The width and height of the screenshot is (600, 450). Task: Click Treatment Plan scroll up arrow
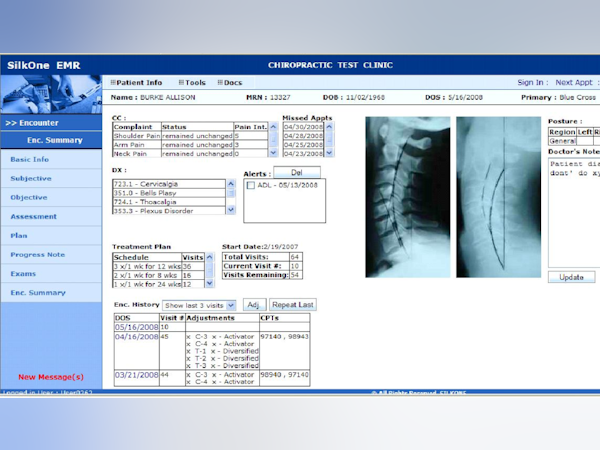tap(209, 257)
